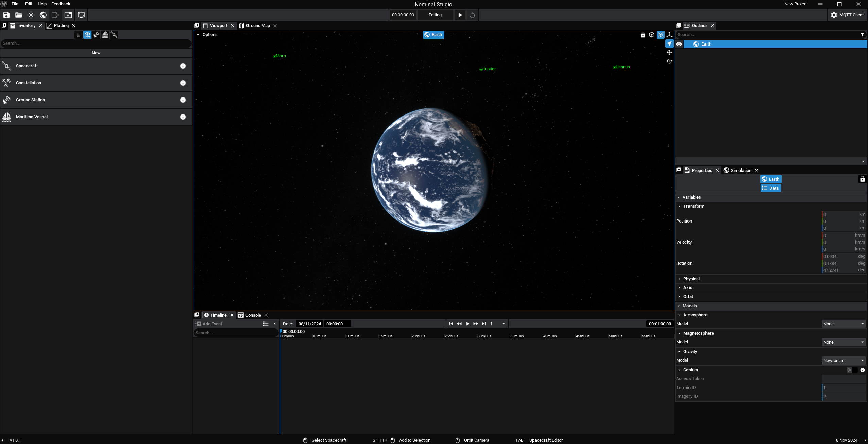The width and height of the screenshot is (868, 444).
Task: Click the Data button in Properties
Action: coord(770,188)
